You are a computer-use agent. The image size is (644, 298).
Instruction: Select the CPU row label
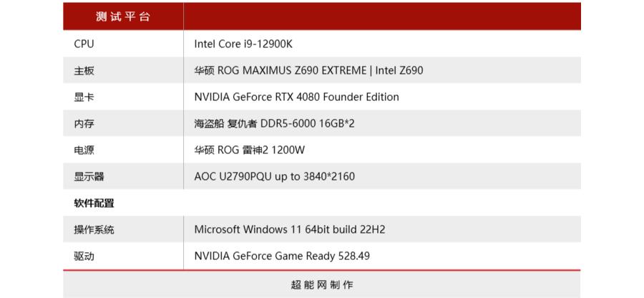84,44
